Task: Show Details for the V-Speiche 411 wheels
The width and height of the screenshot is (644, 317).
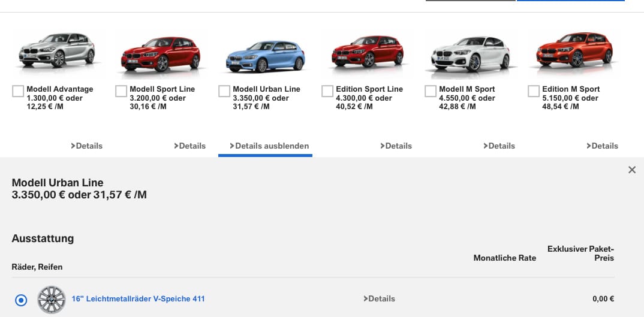Action: (380, 298)
